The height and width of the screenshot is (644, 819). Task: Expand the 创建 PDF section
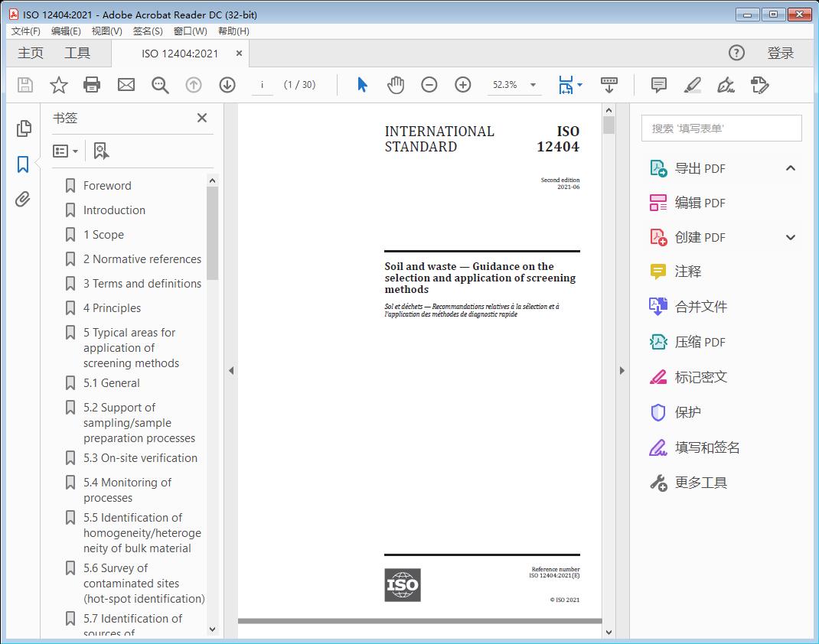[791, 237]
